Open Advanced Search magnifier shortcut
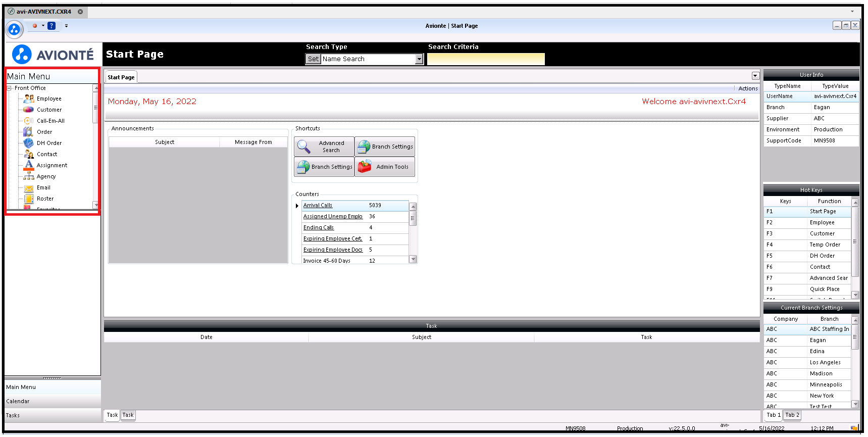The width and height of the screenshot is (868, 437). click(304, 147)
